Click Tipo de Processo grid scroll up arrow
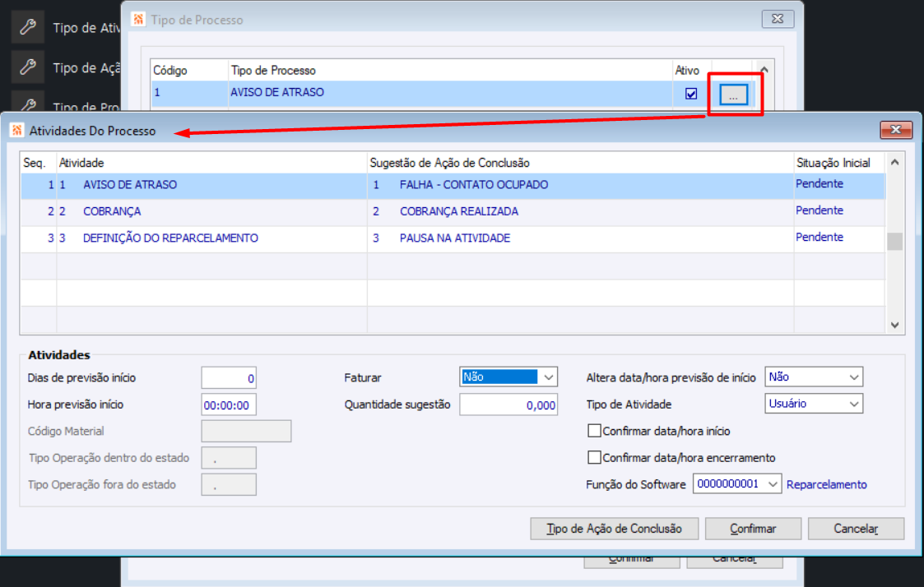924x587 pixels. (764, 70)
